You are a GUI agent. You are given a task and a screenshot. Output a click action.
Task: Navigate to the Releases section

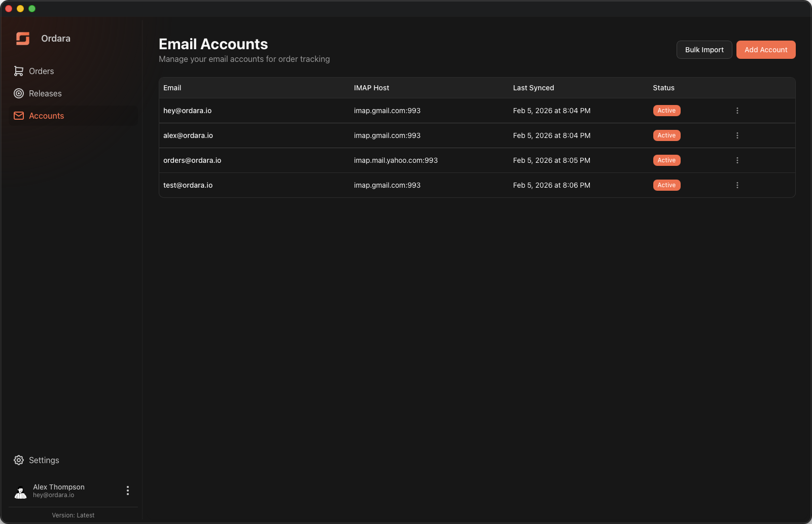pos(45,93)
